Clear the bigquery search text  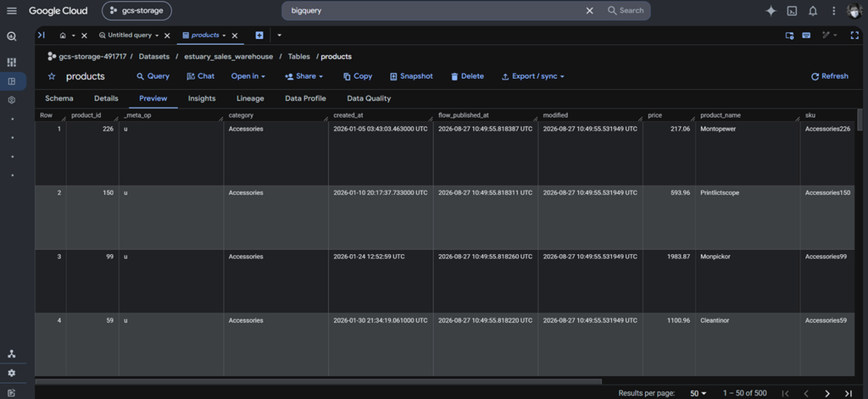590,10
